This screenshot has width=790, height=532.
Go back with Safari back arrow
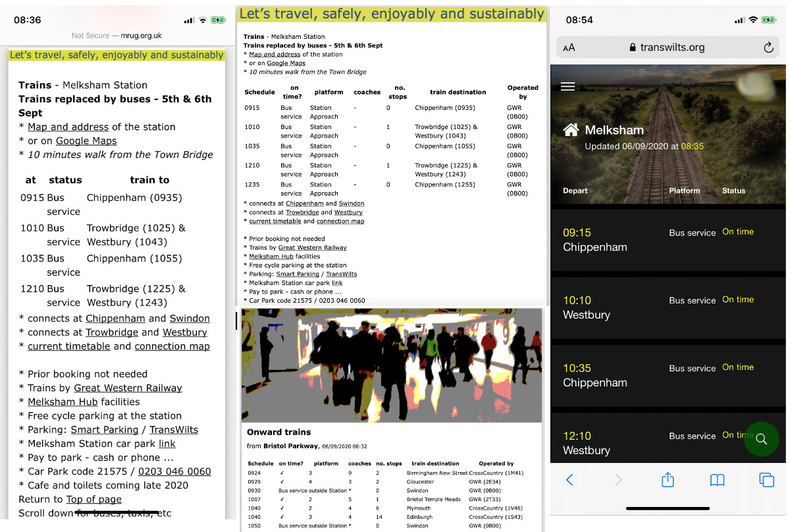pyautogui.click(x=569, y=480)
